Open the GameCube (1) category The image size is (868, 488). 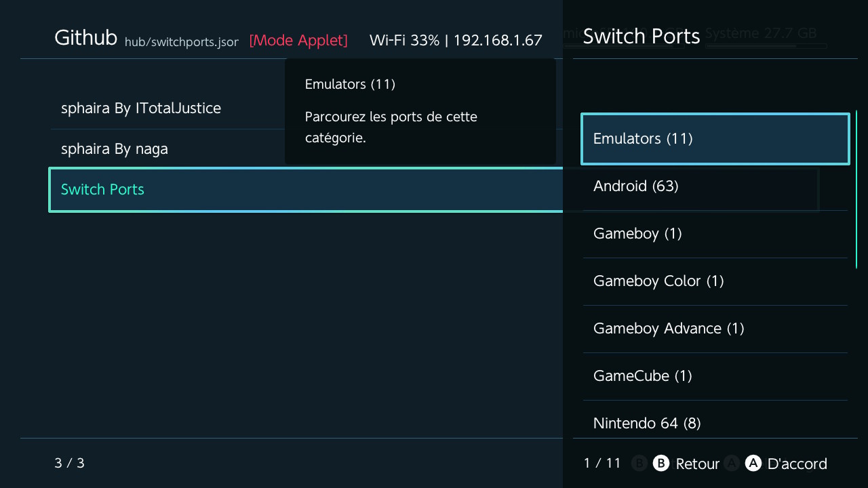coord(715,376)
